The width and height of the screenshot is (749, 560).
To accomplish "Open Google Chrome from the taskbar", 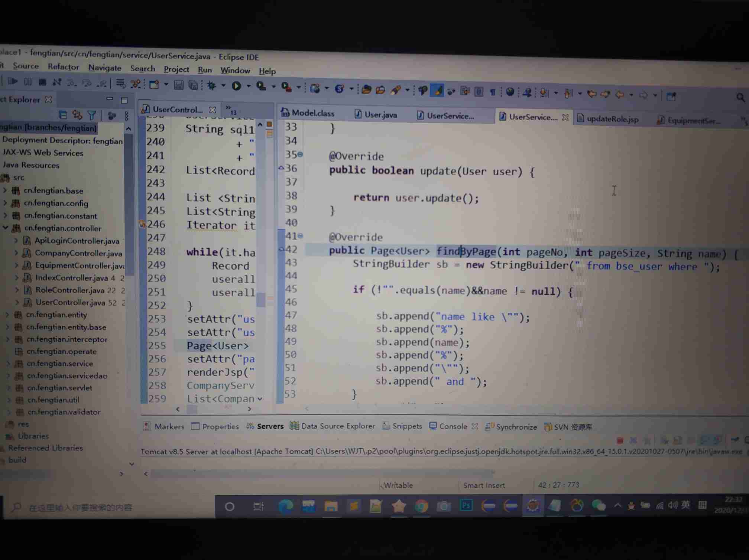I will [421, 506].
